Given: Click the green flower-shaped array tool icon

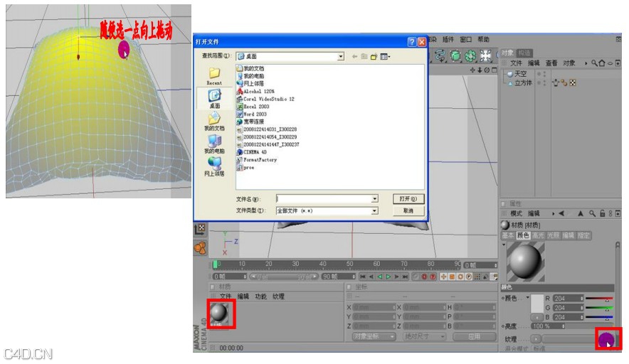Looking at the screenshot, I should [470, 55].
